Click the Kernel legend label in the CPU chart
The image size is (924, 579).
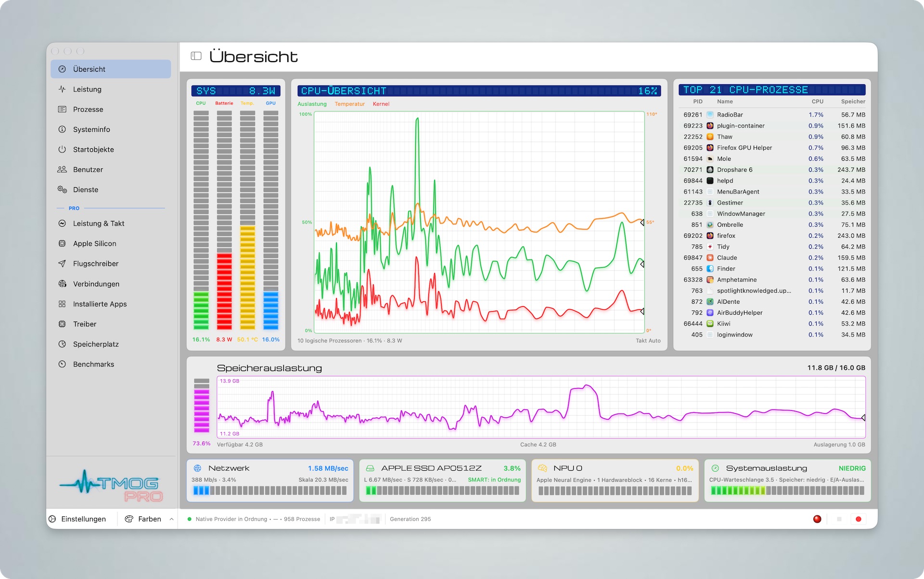[381, 104]
